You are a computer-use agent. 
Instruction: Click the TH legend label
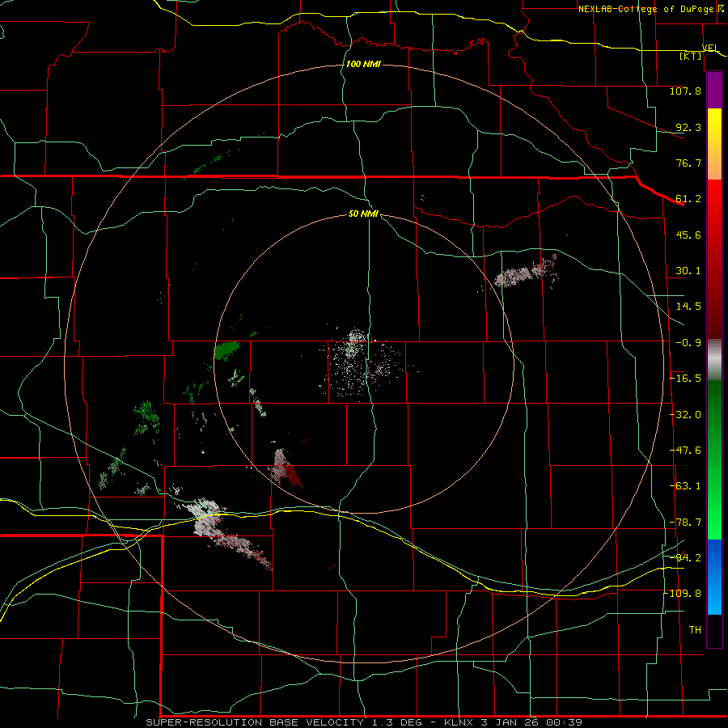pyautogui.click(x=695, y=629)
